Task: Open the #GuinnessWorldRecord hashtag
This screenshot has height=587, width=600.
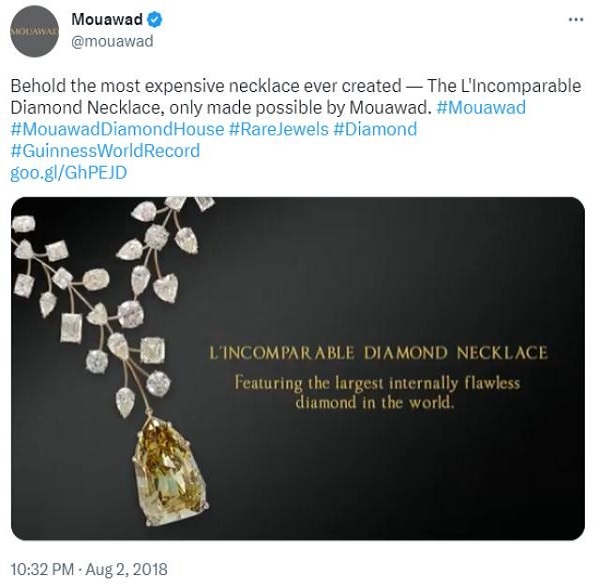Action: click(x=105, y=151)
